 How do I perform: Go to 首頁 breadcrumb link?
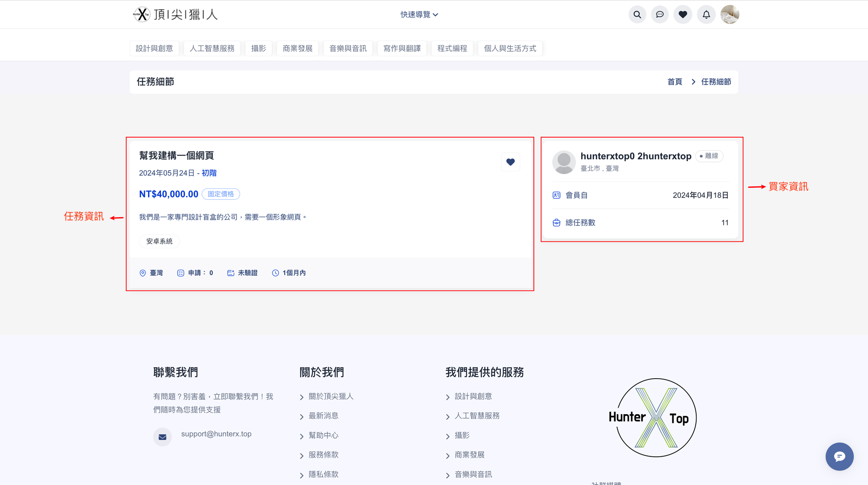click(x=674, y=82)
